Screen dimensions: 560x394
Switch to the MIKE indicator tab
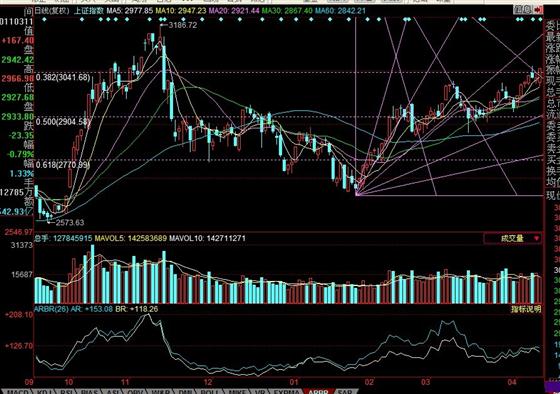(237, 391)
